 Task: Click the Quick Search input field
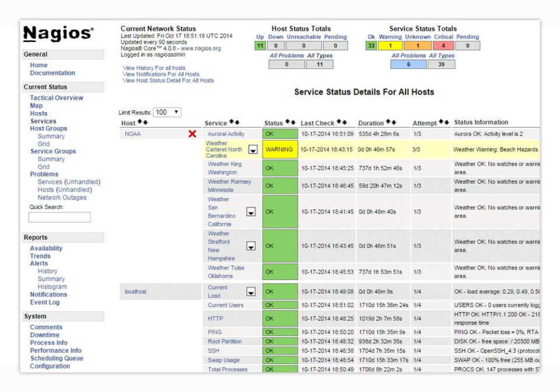[x=60, y=218]
